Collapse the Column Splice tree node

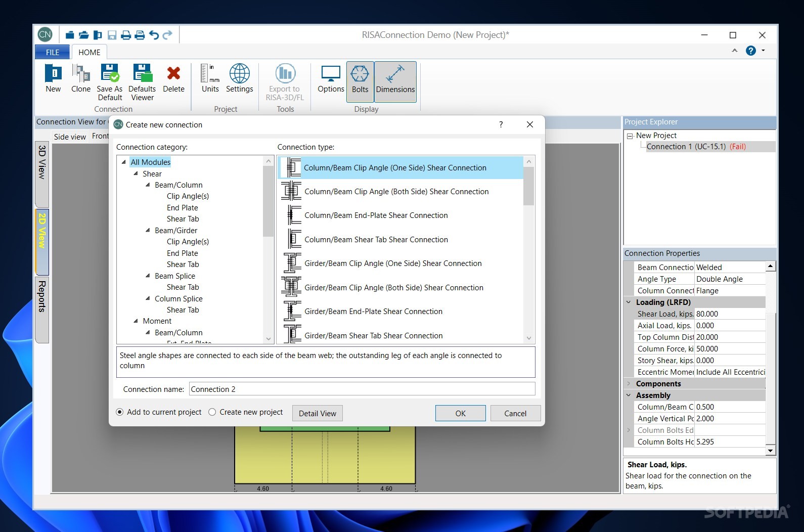pyautogui.click(x=148, y=299)
